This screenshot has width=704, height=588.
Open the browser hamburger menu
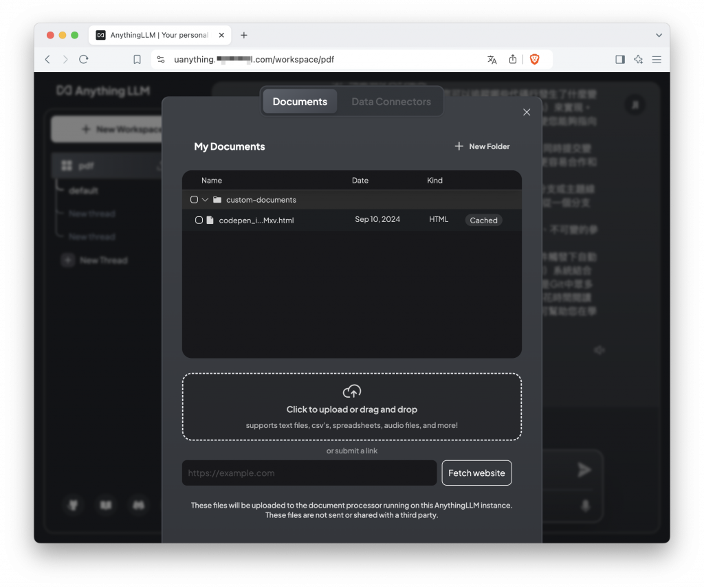[657, 59]
